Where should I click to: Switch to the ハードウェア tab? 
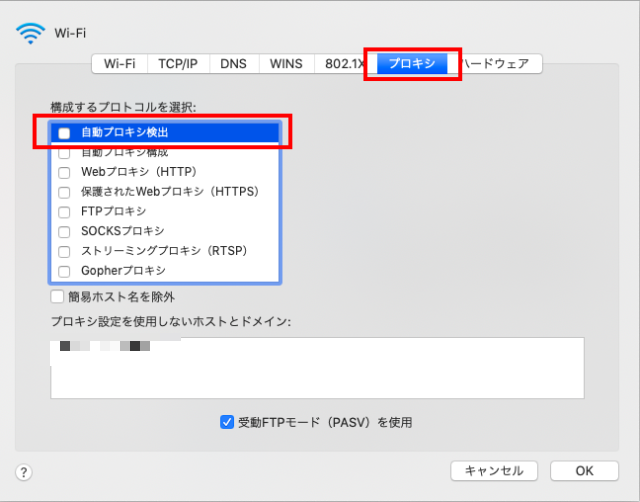point(500,63)
